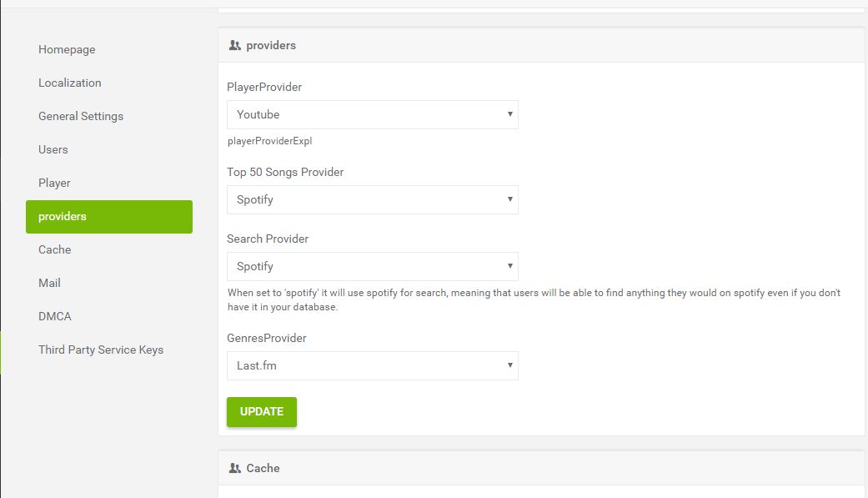Navigate to Player settings

click(54, 183)
